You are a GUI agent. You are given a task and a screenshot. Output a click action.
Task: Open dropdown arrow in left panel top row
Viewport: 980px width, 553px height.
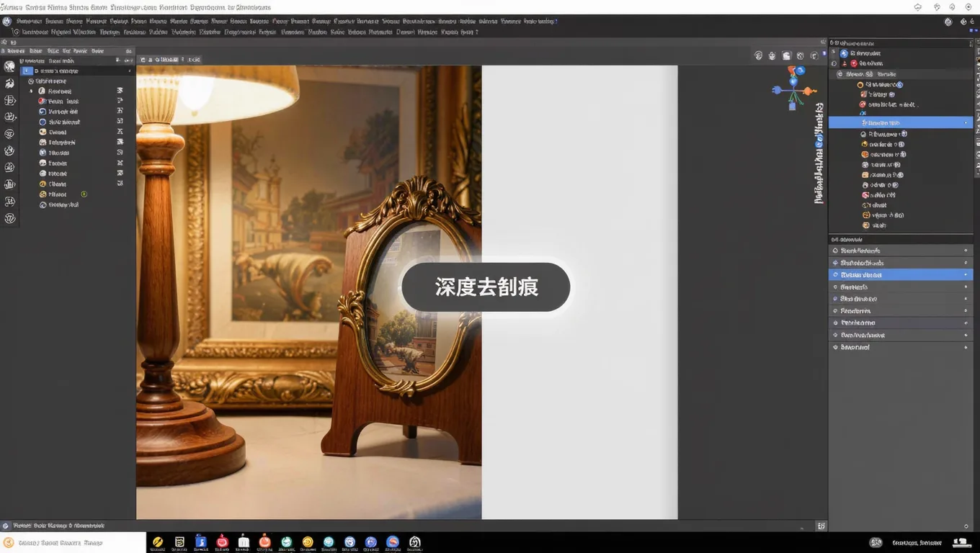point(130,71)
